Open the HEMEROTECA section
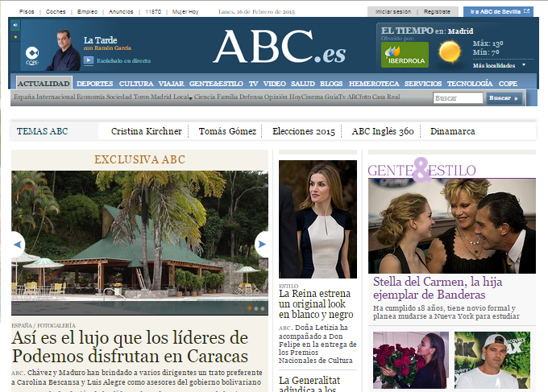 (x=374, y=84)
